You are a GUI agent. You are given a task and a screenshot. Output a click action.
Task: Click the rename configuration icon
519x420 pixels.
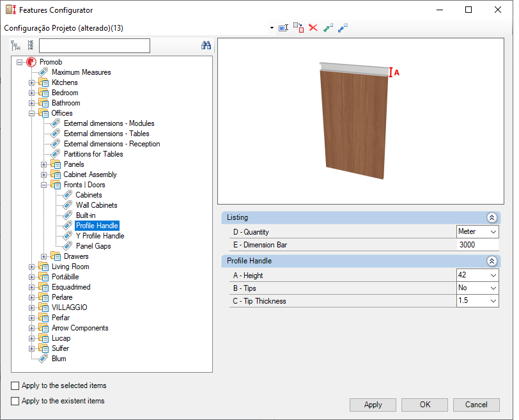point(283,27)
